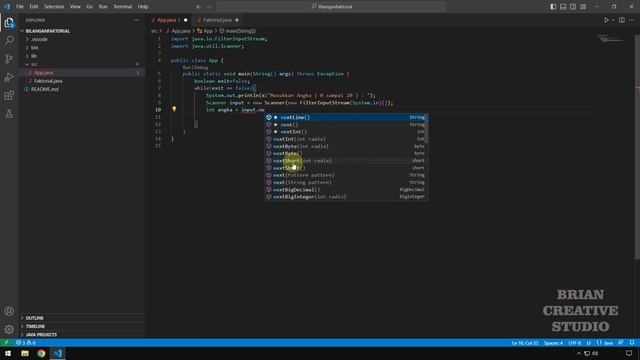Go forward with the title bar arrow
The image size is (640, 360).
coord(209,7)
